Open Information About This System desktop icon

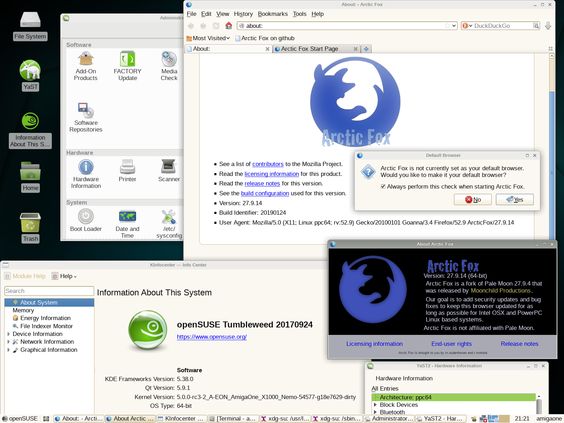coord(30,130)
